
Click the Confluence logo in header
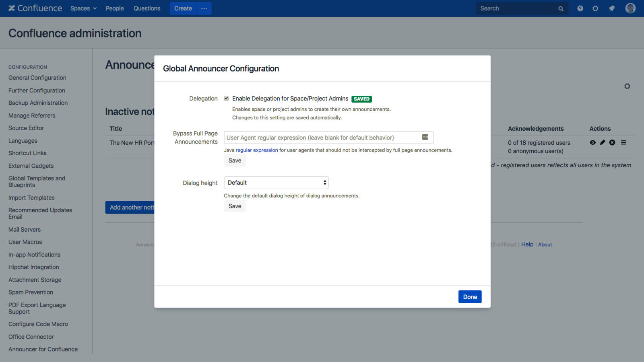pos(35,8)
